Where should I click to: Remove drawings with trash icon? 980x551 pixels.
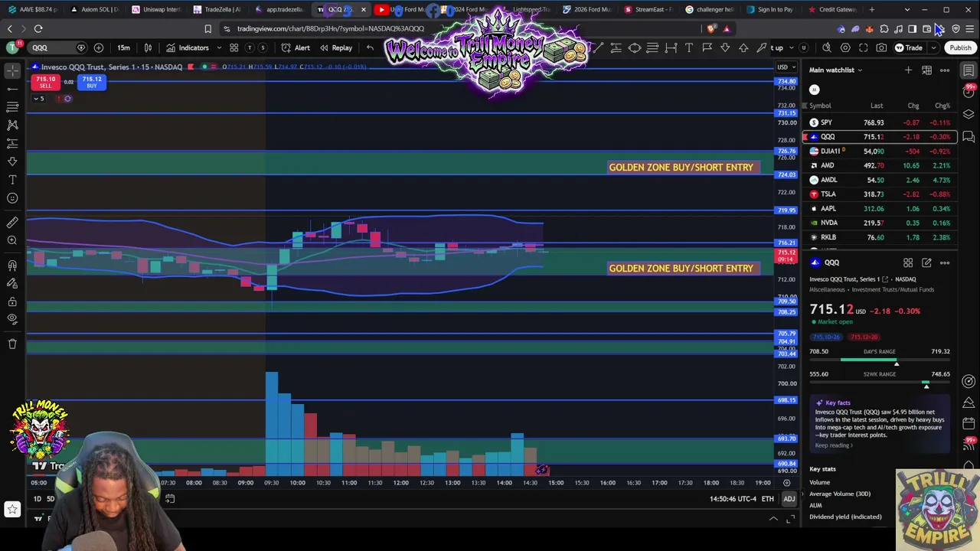(12, 344)
